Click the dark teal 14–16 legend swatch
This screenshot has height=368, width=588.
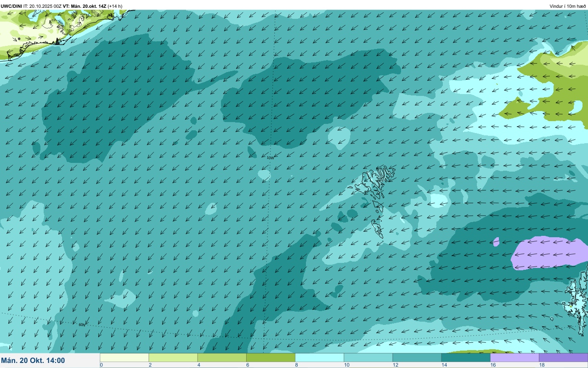tap(466, 357)
